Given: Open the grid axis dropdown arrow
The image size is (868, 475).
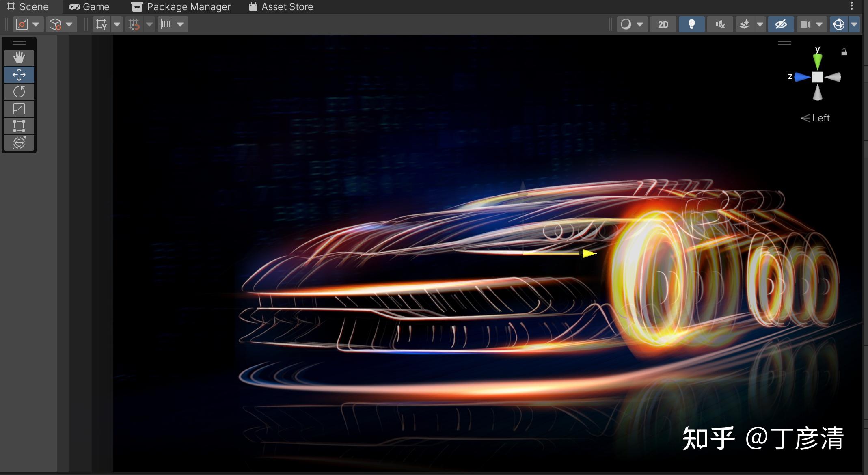Looking at the screenshot, I should (117, 25).
